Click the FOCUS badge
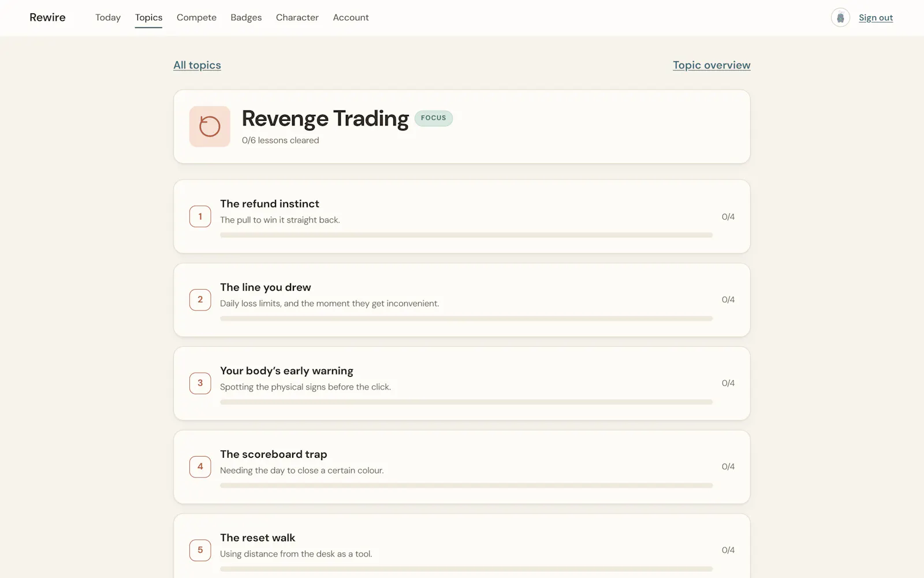Screen dimensions: 924x578 coord(434,118)
